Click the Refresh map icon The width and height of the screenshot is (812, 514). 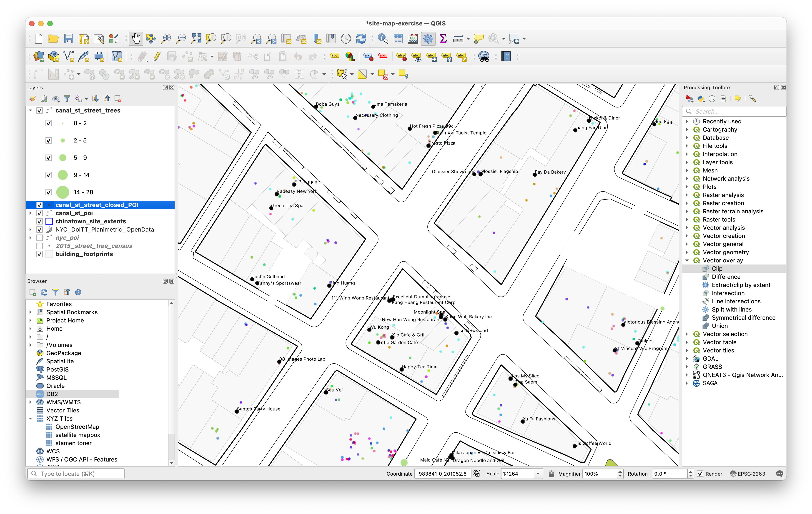[x=361, y=39]
